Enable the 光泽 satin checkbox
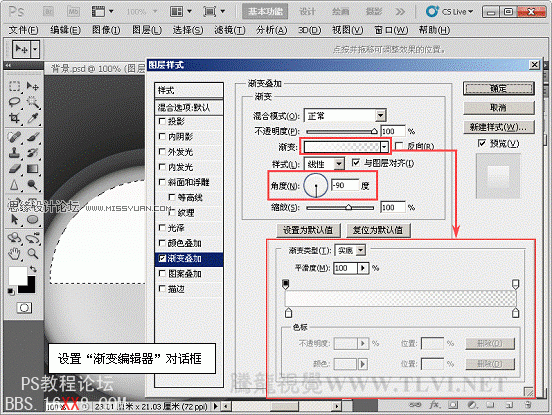Image resolution: width=552 pixels, height=415 pixels. (x=162, y=228)
